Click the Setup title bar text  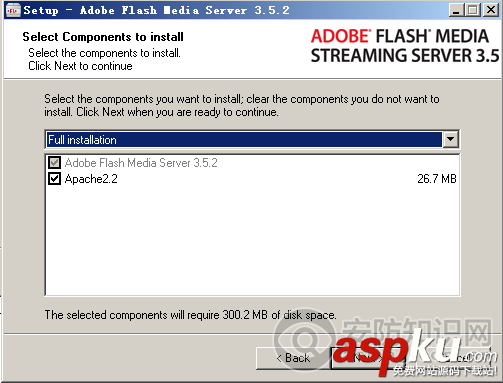point(156,10)
